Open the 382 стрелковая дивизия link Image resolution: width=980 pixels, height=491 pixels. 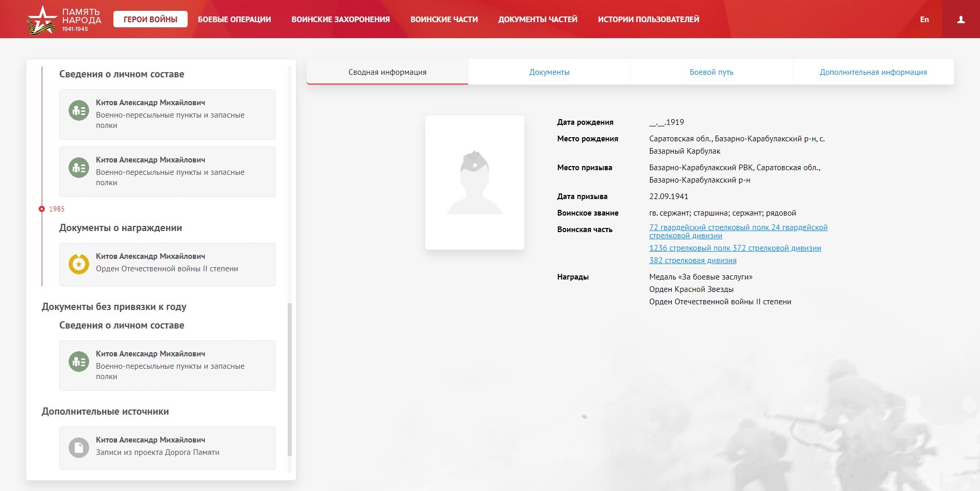point(693,260)
